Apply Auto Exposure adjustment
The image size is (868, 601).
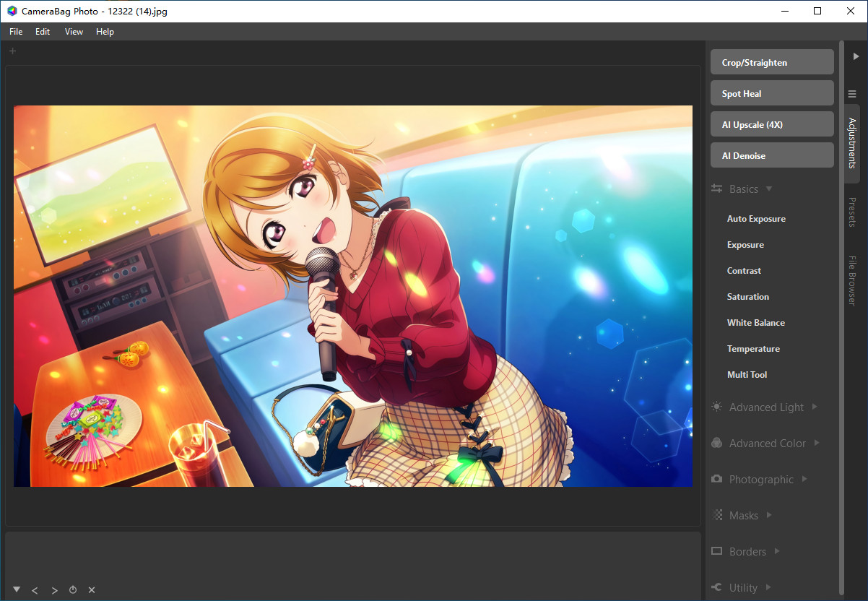click(x=756, y=219)
